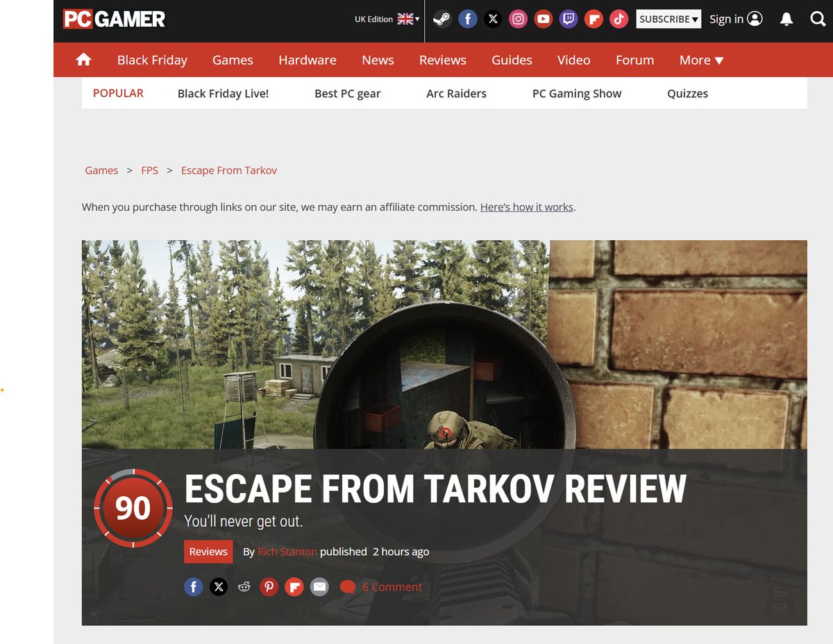Go to the home icon in navbar
833x644 pixels.
(x=84, y=60)
